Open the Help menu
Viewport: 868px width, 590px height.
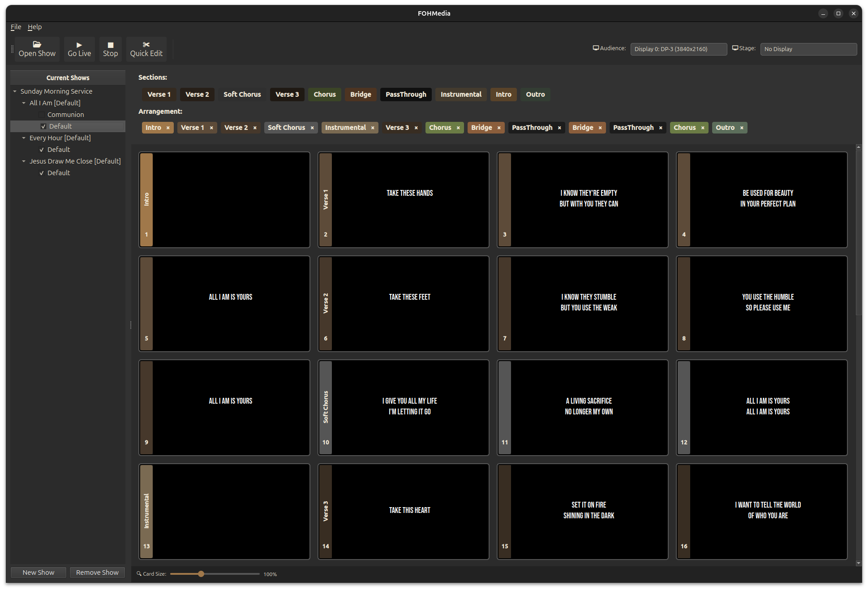click(34, 27)
